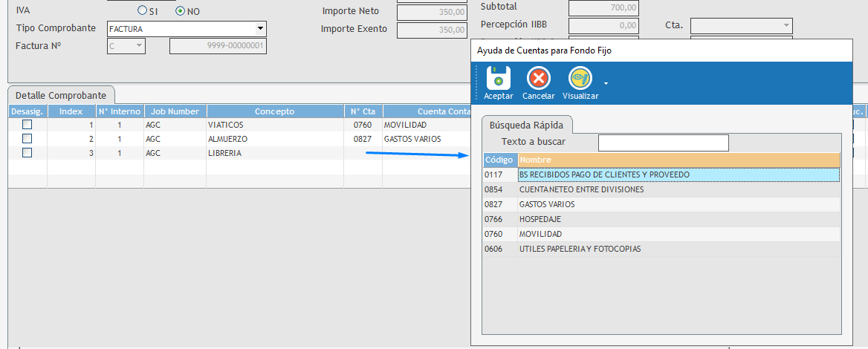Click the Cancelar red X icon
Viewport: 868px width, 349px height.
pos(538,78)
